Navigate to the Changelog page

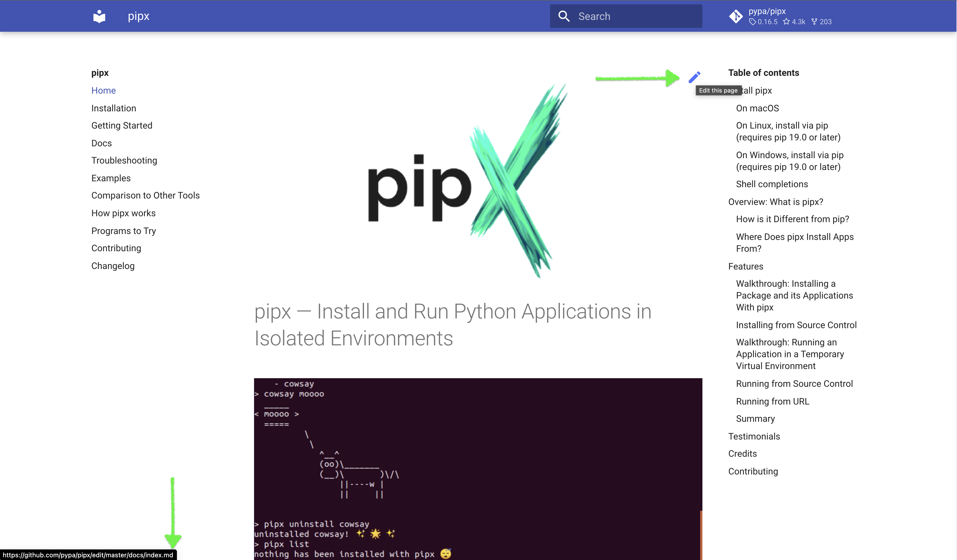pyautogui.click(x=112, y=266)
